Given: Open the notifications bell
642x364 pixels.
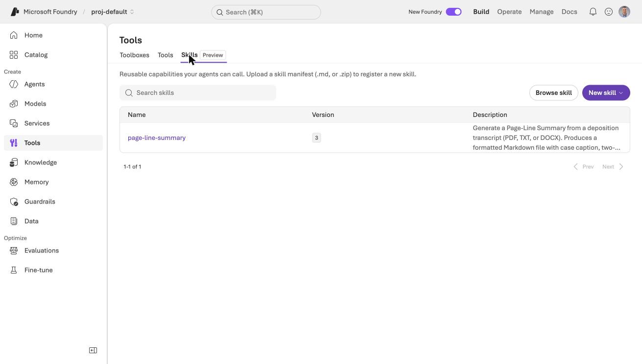Looking at the screenshot, I should tap(593, 12).
